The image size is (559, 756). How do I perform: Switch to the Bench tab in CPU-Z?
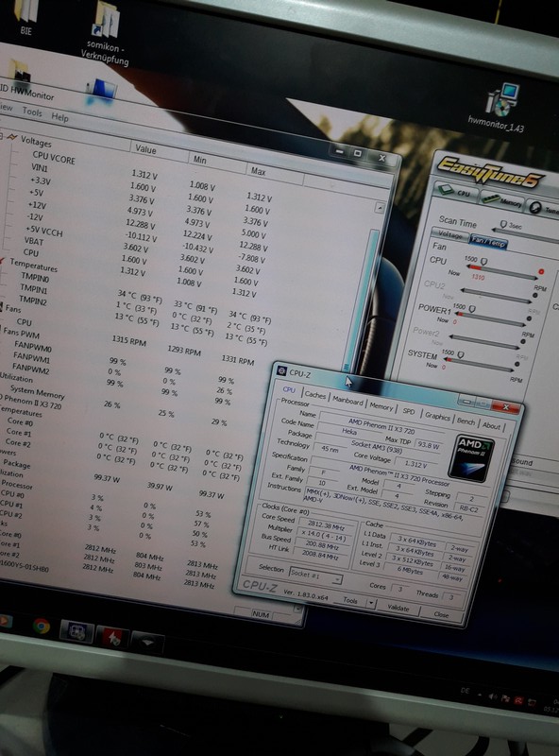pos(466,421)
